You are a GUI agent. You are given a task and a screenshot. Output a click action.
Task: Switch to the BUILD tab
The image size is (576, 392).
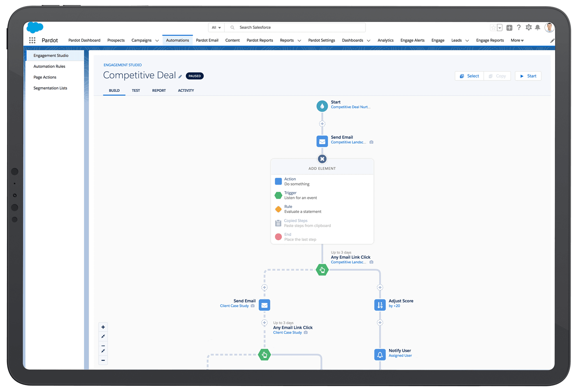point(114,90)
